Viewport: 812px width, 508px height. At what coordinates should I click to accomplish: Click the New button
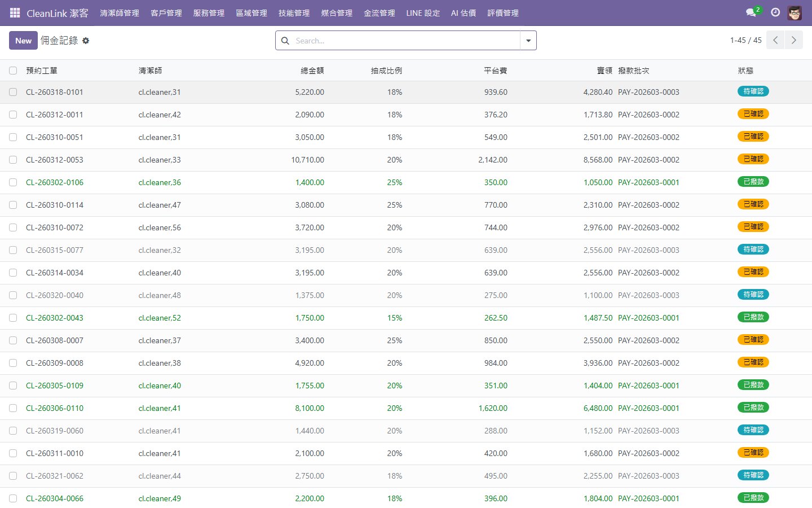[x=23, y=41]
